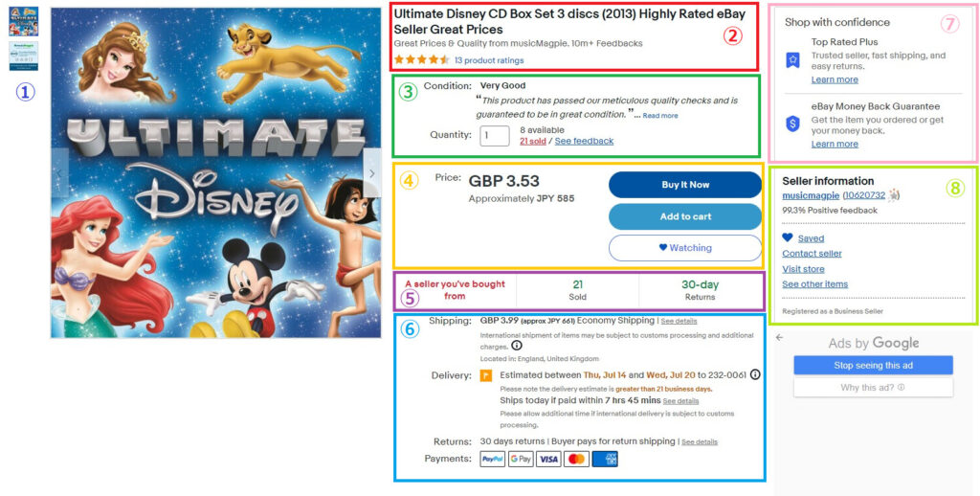The height and width of the screenshot is (496, 980).
Task: Click the American Express card icon
Action: pyautogui.click(x=605, y=459)
